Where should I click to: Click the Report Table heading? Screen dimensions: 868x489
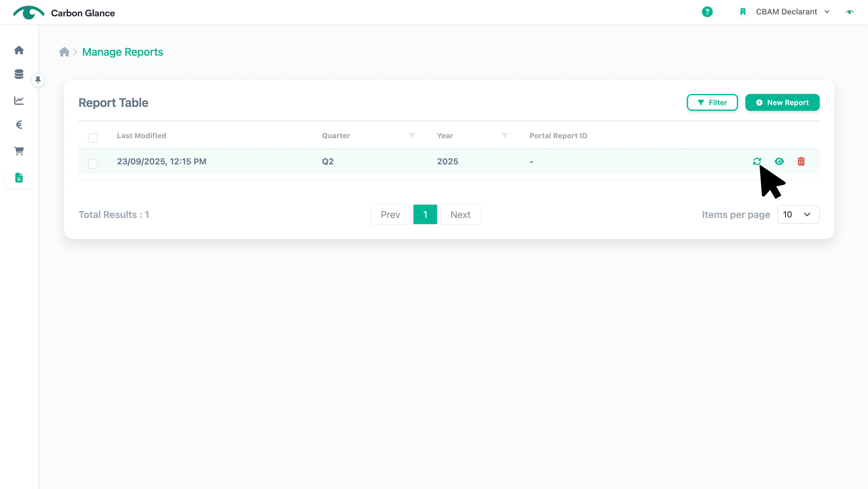[x=113, y=103]
